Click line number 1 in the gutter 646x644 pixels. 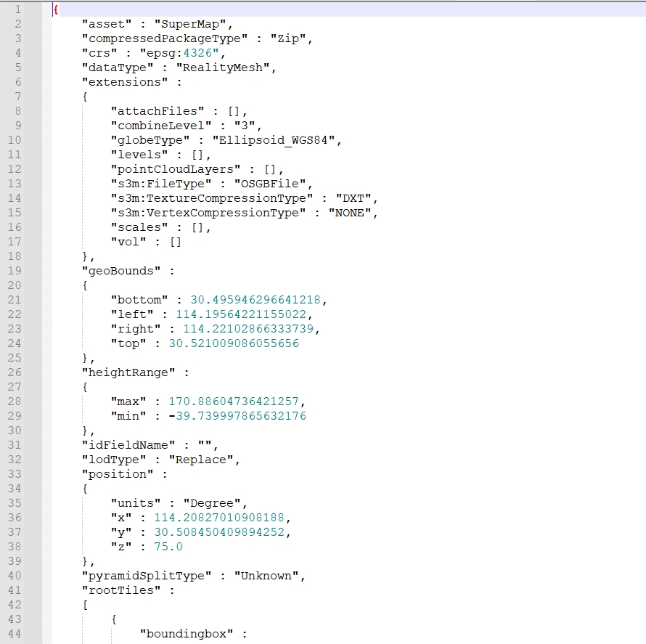[17, 9]
